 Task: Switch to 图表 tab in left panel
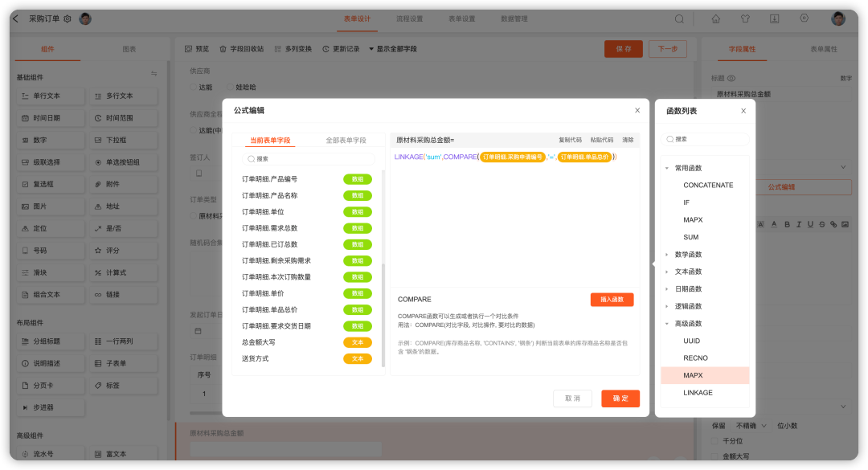129,49
